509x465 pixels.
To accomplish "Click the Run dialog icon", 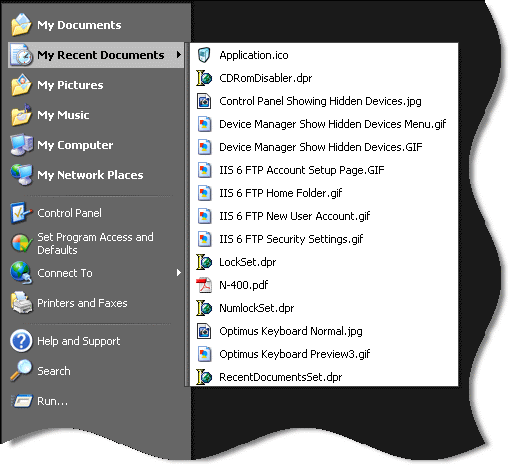I will point(22,401).
